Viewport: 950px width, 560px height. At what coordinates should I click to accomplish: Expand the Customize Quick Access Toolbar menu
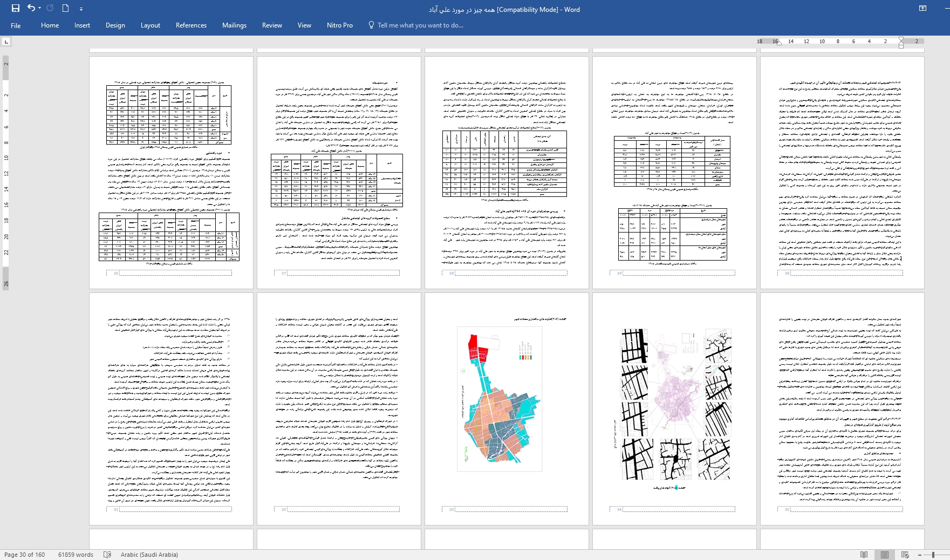(81, 9)
